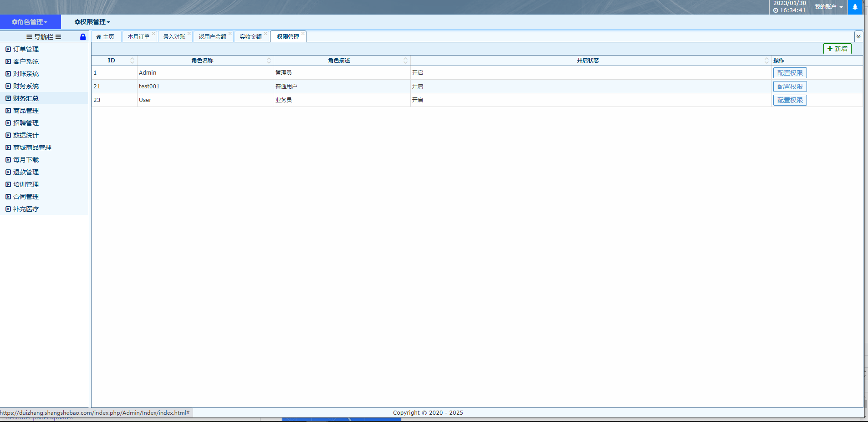
Task: Open 退款管理 in the sidebar
Action: (x=26, y=172)
